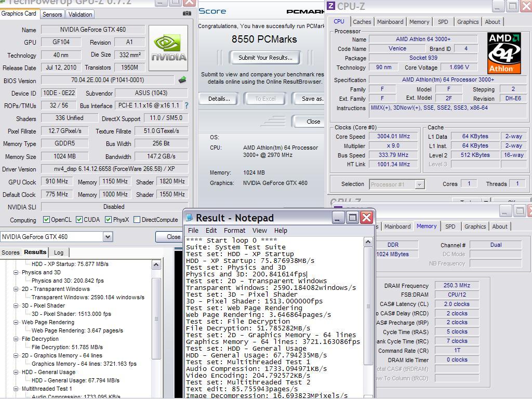
Task: Switch to PCMark Log tab
Action: click(59, 252)
